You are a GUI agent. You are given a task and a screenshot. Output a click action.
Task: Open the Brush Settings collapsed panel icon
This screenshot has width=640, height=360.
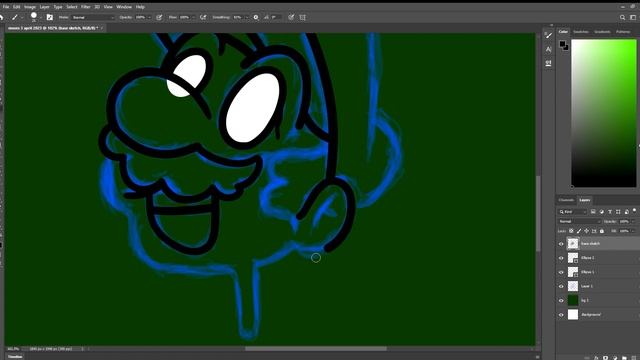(549, 36)
